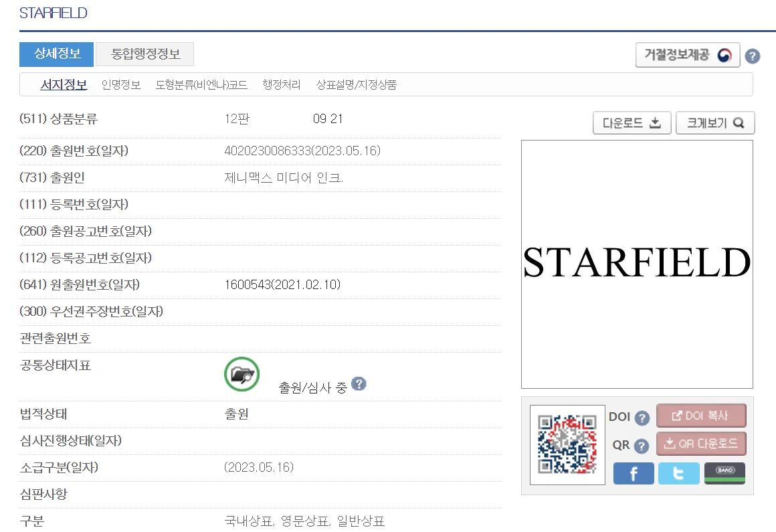Click the STARFIELD page title
Screen dimensions: 776x532
click(54, 13)
